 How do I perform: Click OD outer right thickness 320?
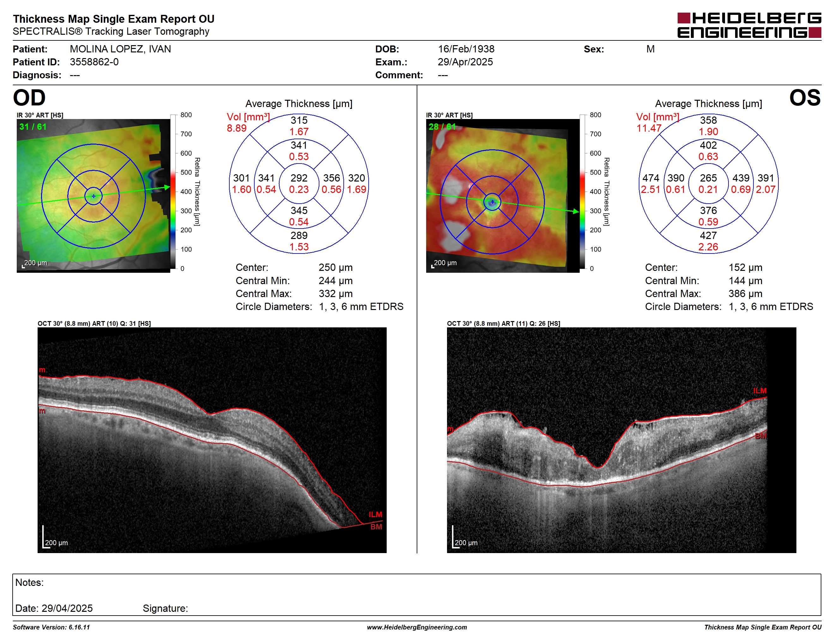pos(357,178)
